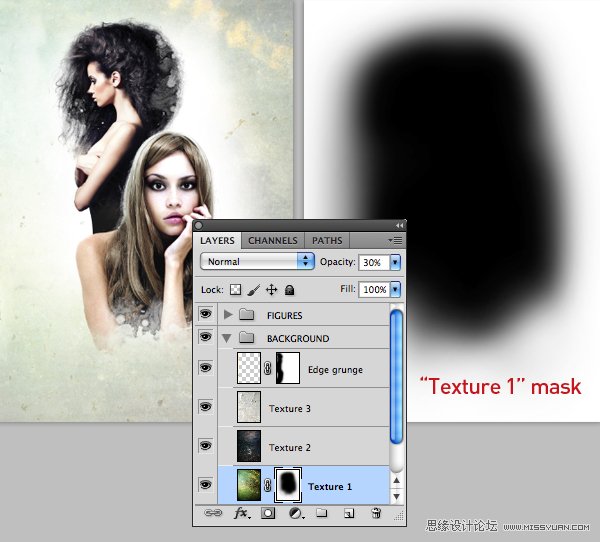Create new fill or adjustment layer
This screenshot has width=600, height=542.
point(296,513)
